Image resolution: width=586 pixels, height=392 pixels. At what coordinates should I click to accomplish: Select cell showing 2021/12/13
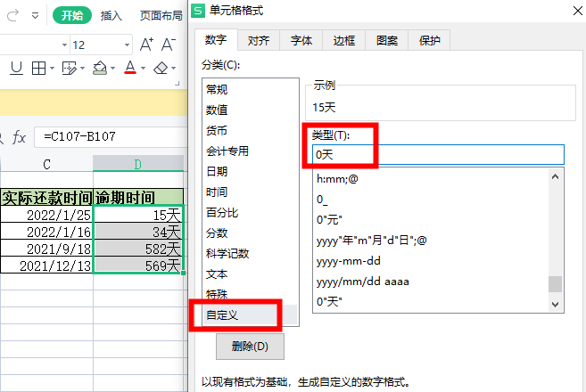pyautogui.click(x=46, y=265)
